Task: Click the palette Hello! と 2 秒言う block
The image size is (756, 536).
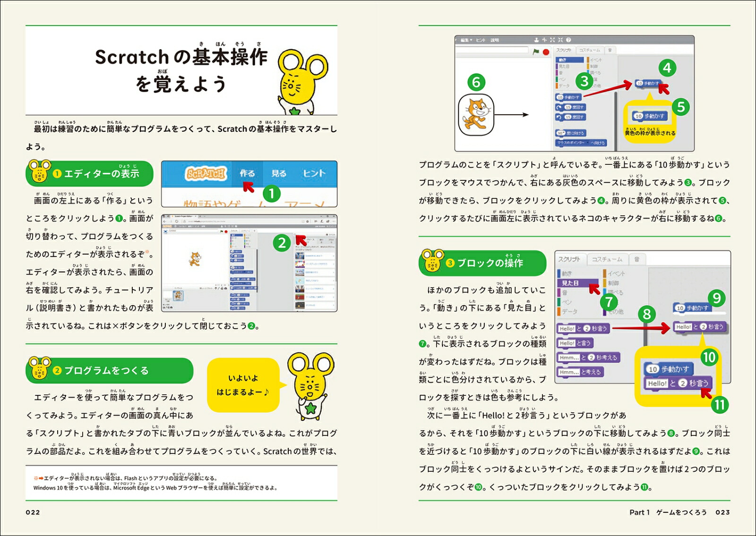Action: pos(583,329)
